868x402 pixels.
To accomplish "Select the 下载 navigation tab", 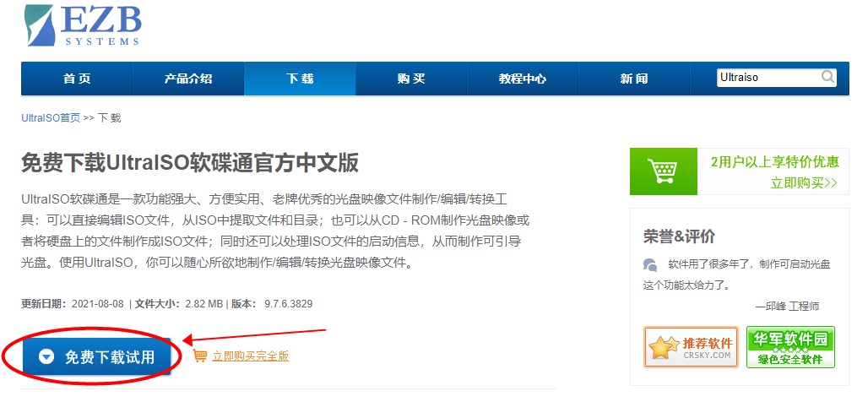I will coord(300,79).
